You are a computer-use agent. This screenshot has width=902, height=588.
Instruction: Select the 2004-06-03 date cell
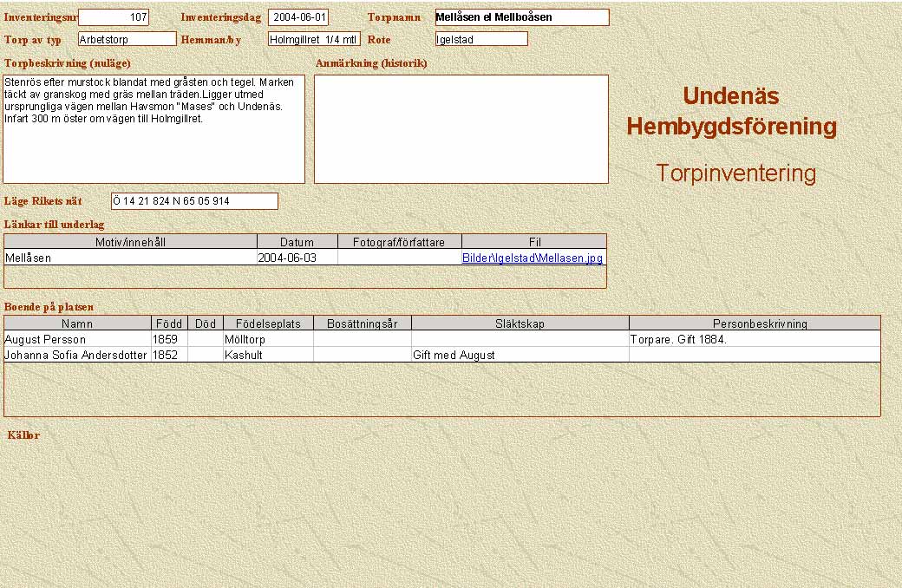297,258
